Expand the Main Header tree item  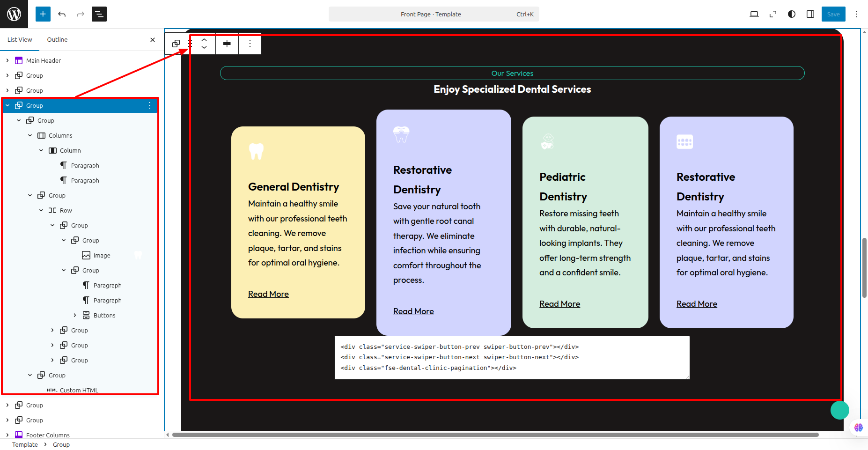tap(7, 60)
